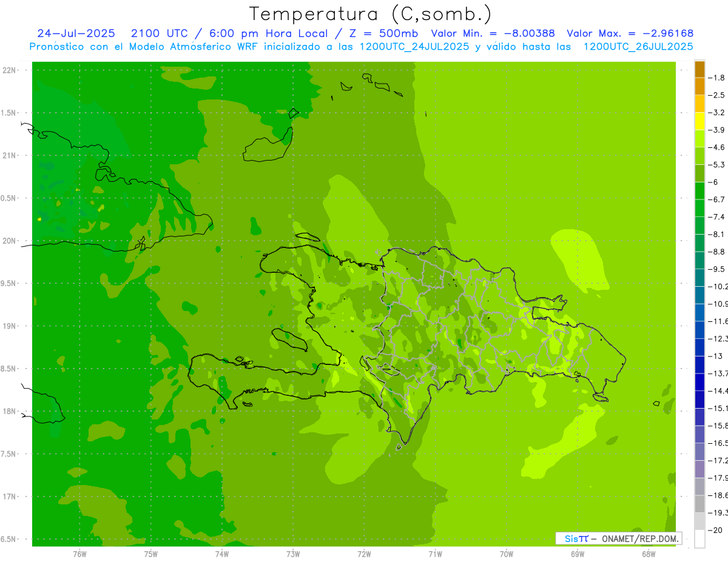Click the '72W' longitude axis label
This screenshot has height=562, width=728.
pyautogui.click(x=364, y=554)
